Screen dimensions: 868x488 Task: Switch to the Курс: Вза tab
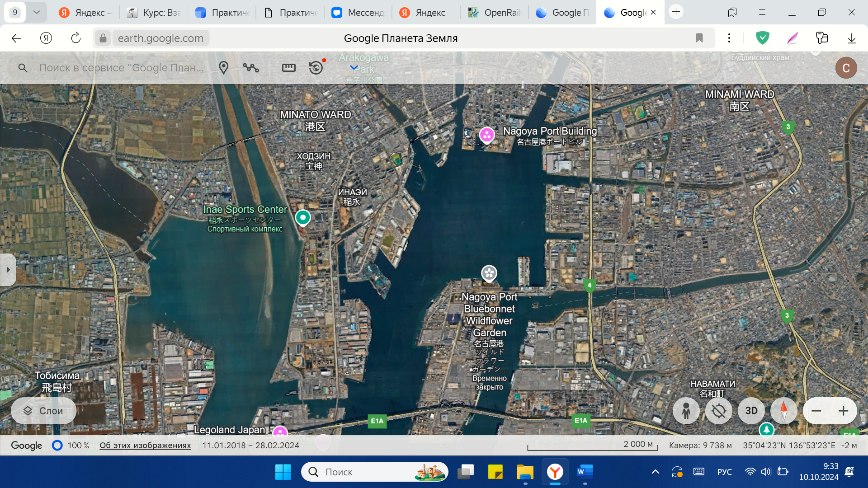point(154,13)
